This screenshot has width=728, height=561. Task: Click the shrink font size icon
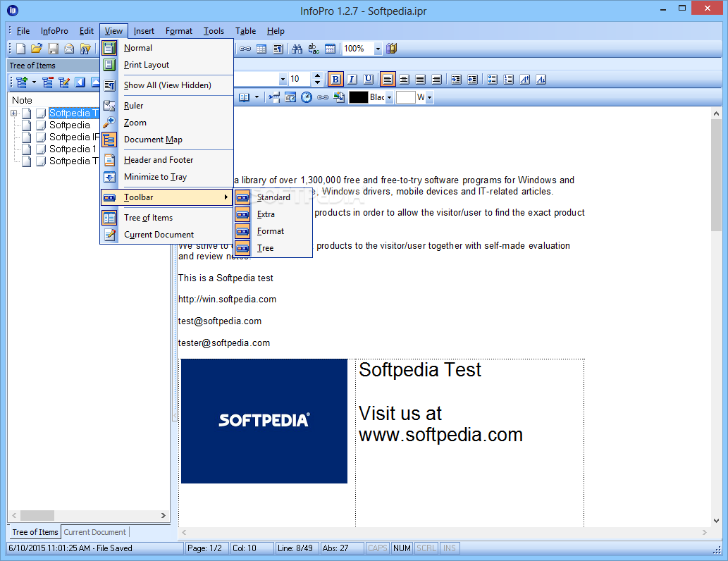pos(541,80)
